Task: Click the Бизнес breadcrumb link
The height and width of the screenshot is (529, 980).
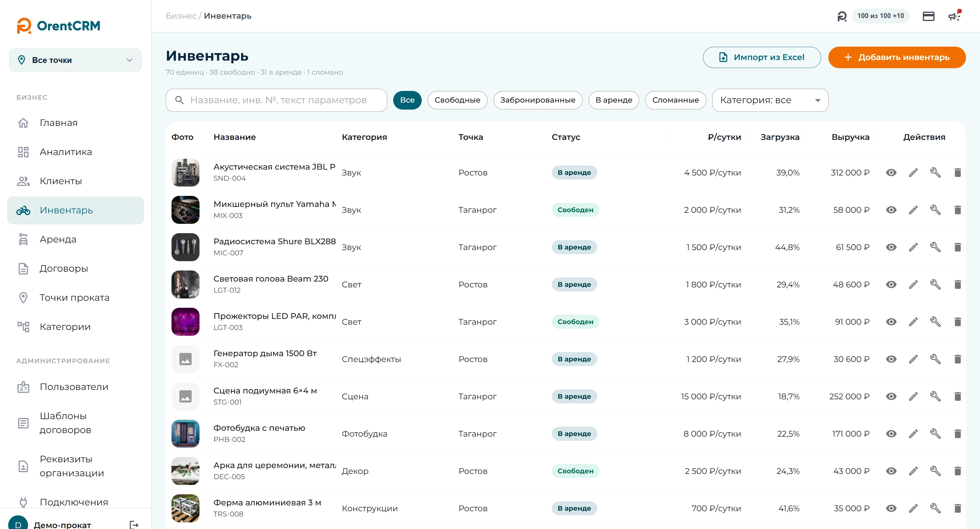Action: pos(181,16)
